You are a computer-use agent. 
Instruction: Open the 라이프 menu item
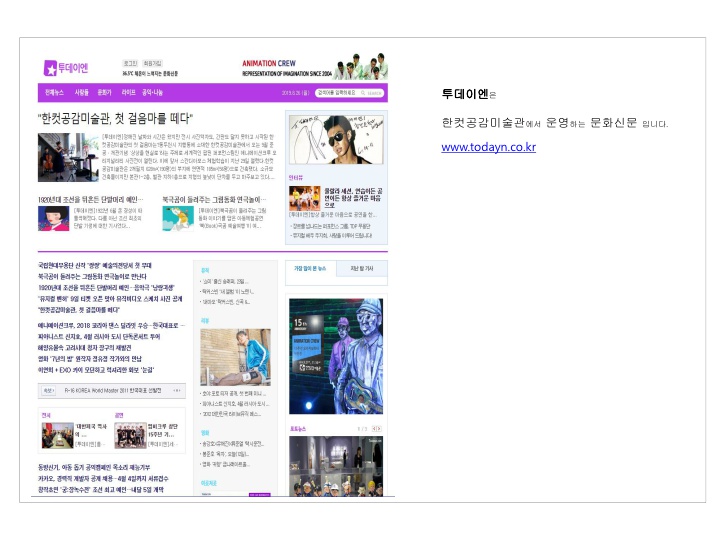click(x=128, y=92)
